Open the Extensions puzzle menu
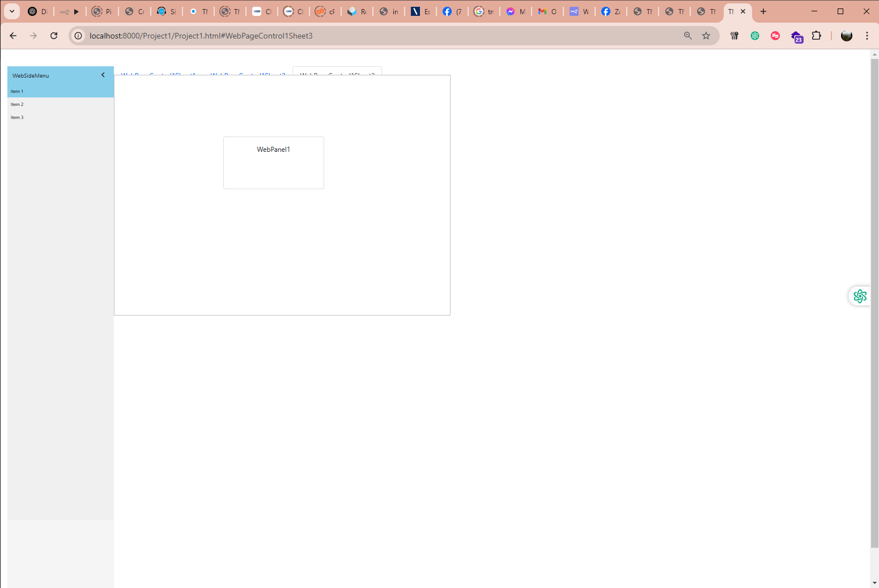 [816, 36]
